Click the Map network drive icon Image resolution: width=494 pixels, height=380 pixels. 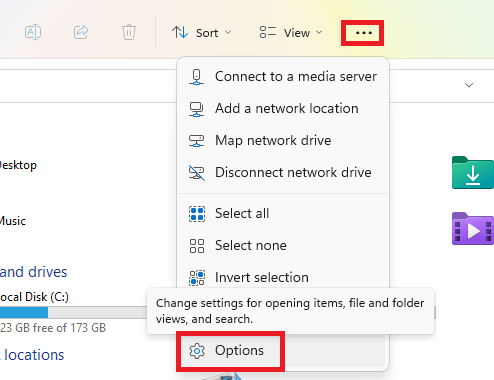196,141
